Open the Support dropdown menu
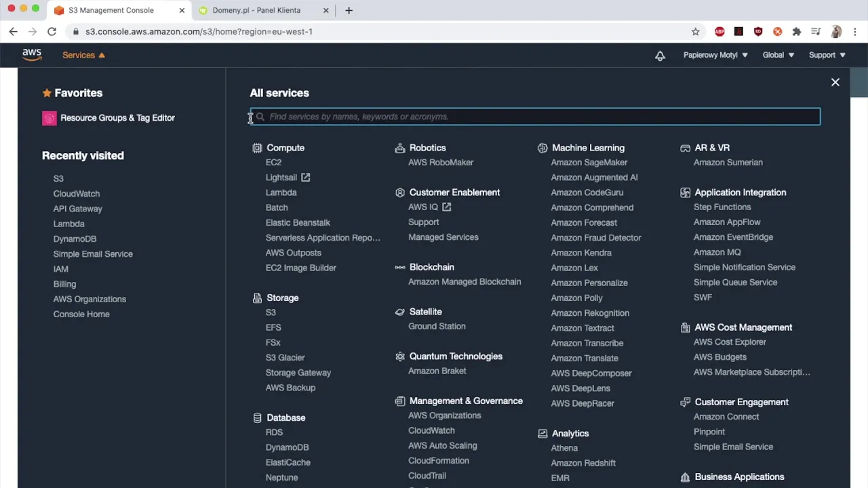The height and width of the screenshot is (488, 868). 827,55
